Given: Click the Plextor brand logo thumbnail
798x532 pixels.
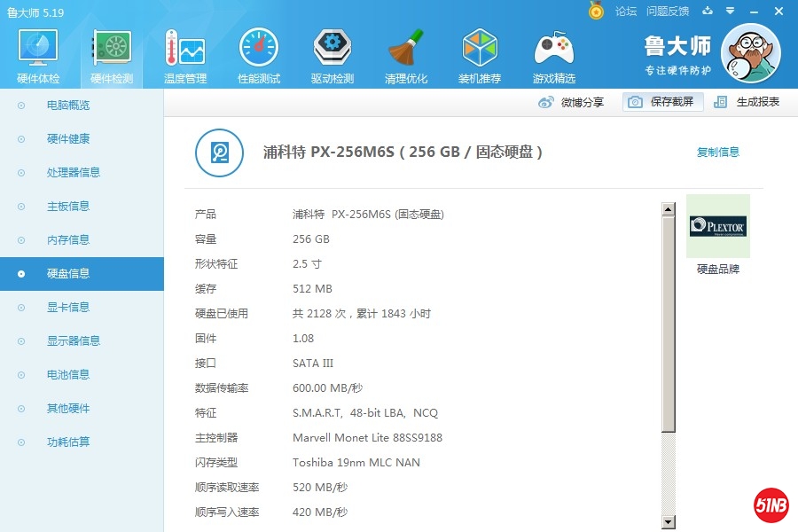Looking at the screenshot, I should 718,226.
